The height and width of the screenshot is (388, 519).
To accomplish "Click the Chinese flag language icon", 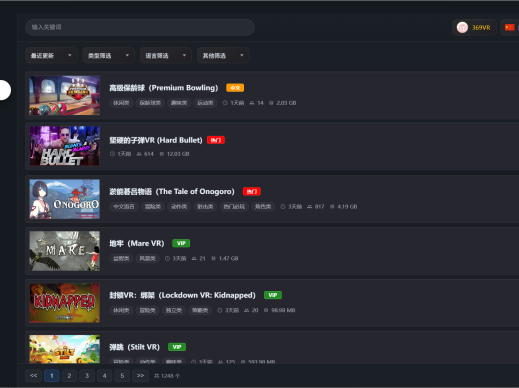I will (509, 27).
